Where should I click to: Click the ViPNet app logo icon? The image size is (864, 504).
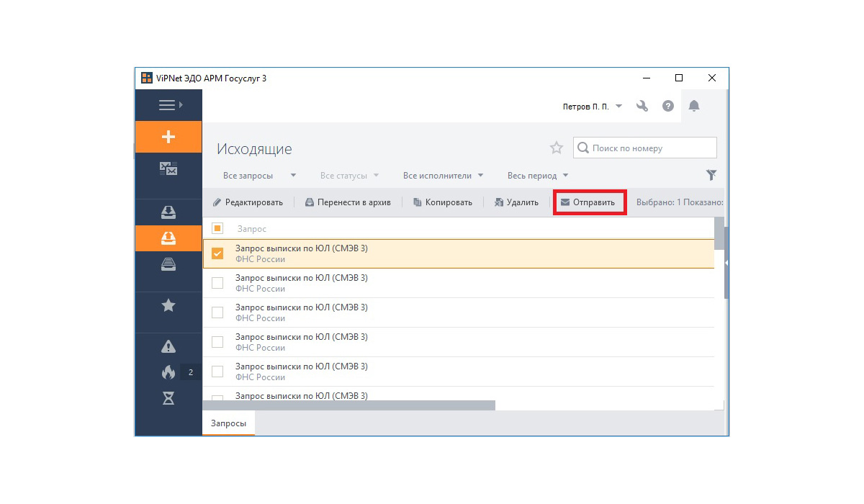(147, 78)
